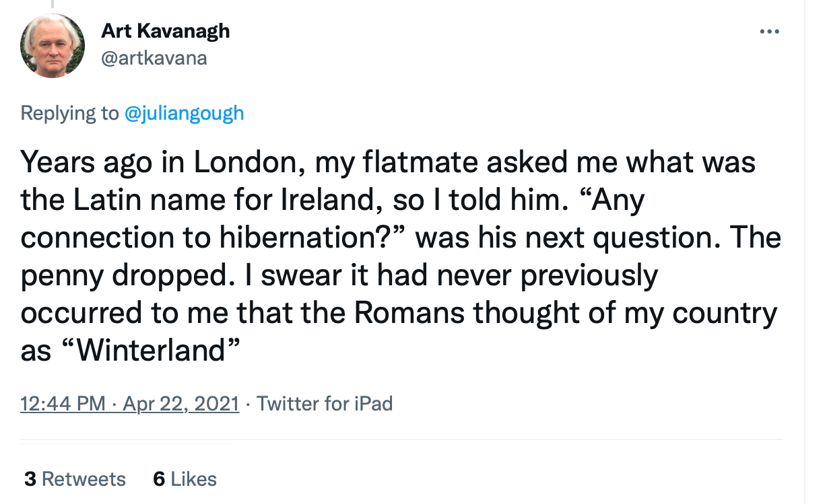Screen dimensions: 825x504
Task: View the 6 Likes list
Action: point(185,479)
